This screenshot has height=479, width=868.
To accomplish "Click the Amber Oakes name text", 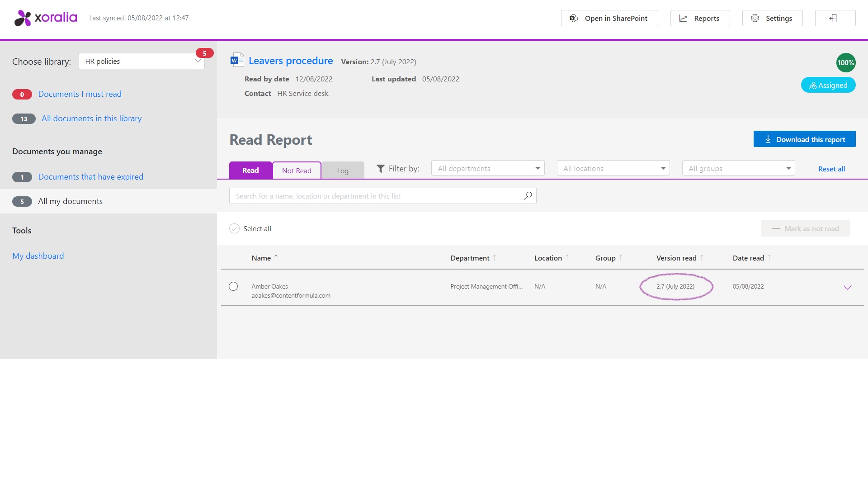I will click(269, 286).
